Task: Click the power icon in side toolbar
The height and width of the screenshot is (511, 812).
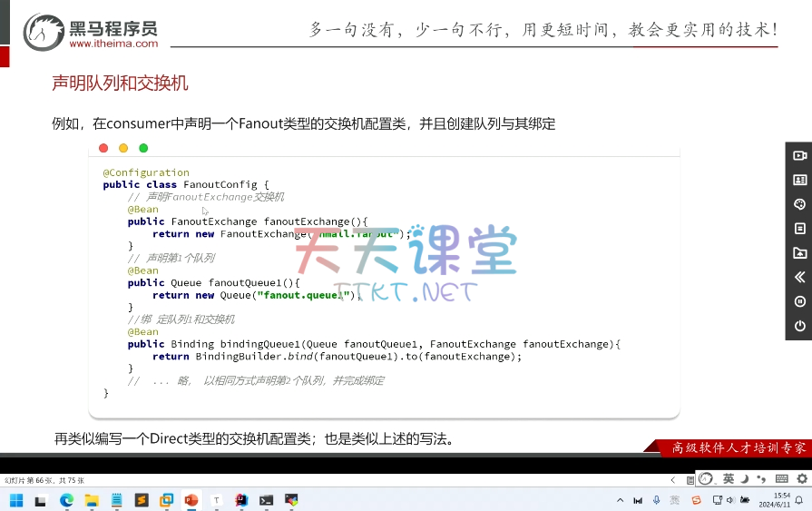Action: tap(799, 326)
